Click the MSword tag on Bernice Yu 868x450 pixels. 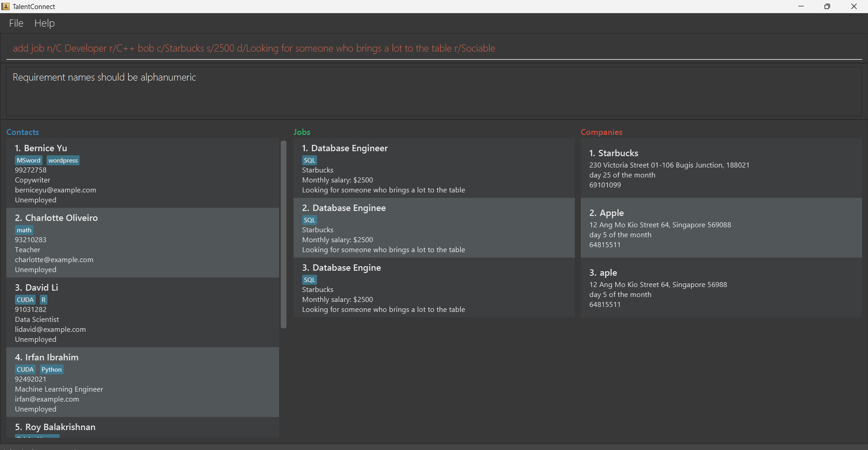click(29, 160)
